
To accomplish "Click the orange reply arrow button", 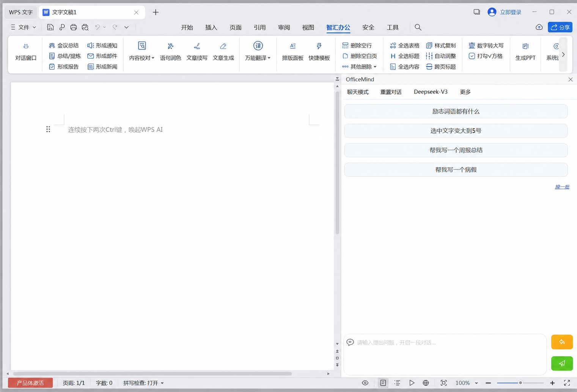I will [562, 342].
